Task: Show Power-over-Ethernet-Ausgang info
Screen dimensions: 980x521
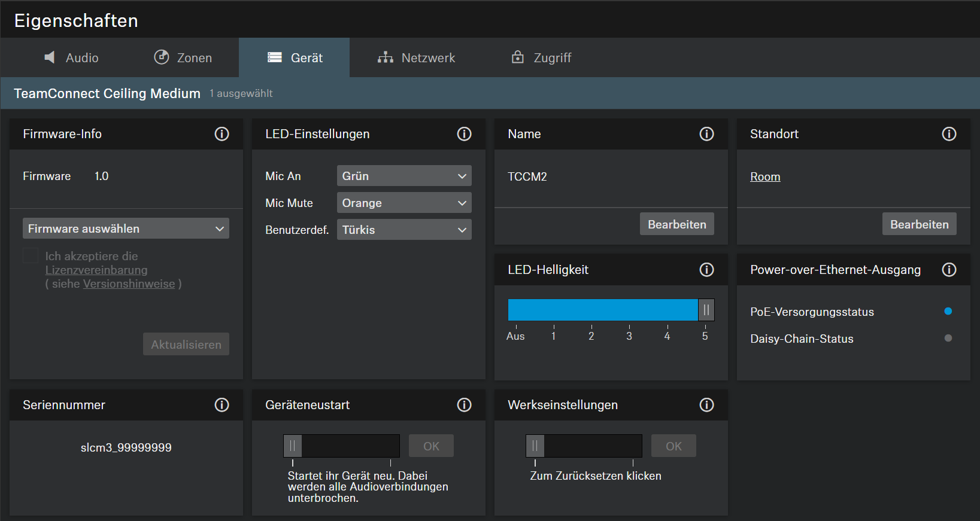Action: (x=949, y=270)
